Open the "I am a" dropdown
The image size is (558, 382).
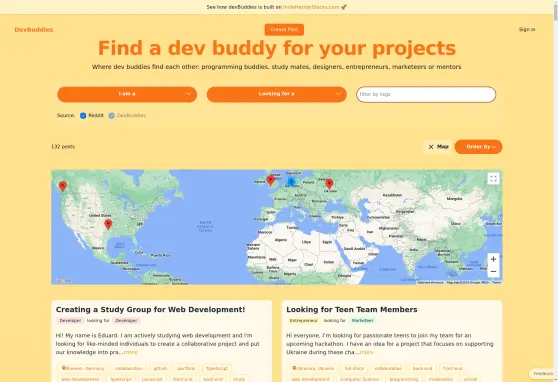127,94
